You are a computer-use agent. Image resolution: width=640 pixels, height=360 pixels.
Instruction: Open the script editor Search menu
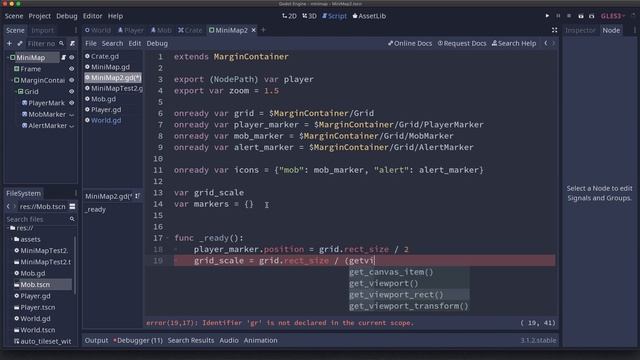point(112,43)
